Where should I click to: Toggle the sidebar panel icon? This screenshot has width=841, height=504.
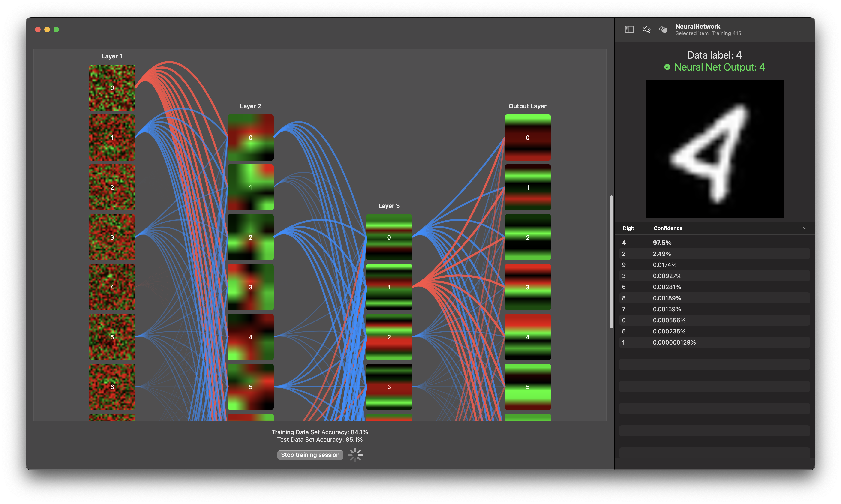[629, 30]
